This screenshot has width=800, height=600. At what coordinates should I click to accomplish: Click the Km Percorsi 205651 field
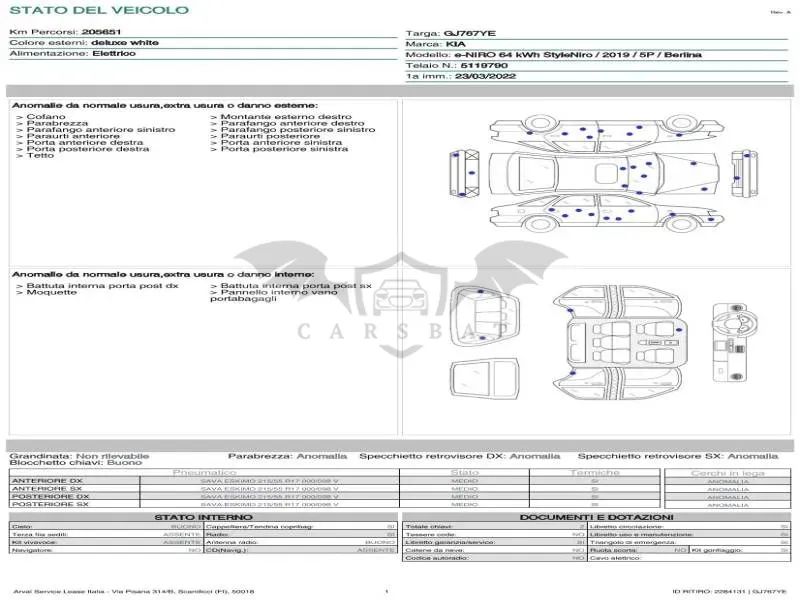(65, 32)
